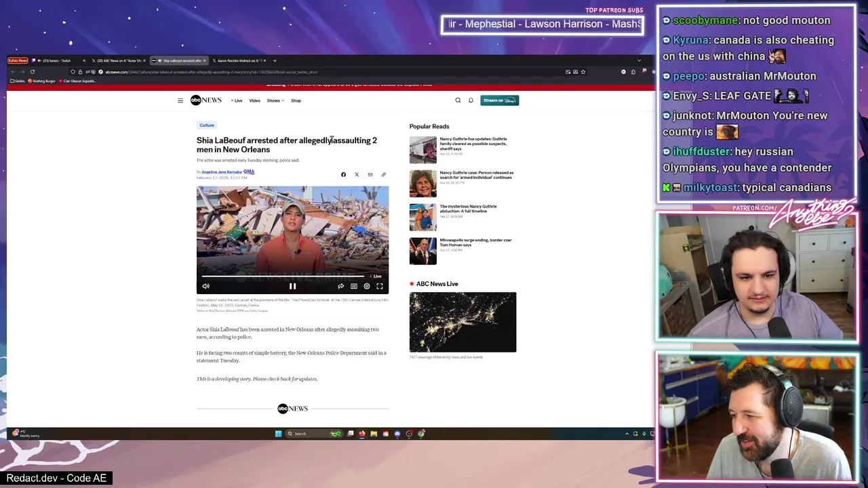This screenshot has height=488, width=868.
Task: Show hidden system tray icons
Action: coord(627,434)
